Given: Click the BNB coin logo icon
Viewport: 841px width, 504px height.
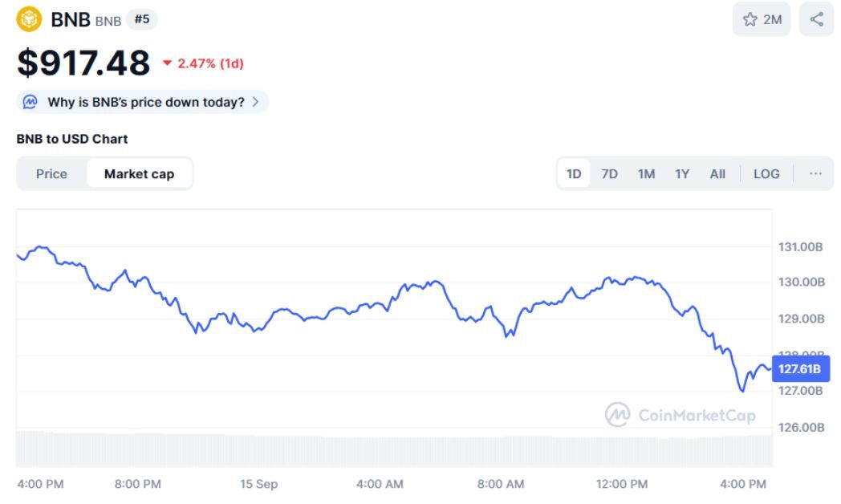Looking at the screenshot, I should click(x=29, y=19).
